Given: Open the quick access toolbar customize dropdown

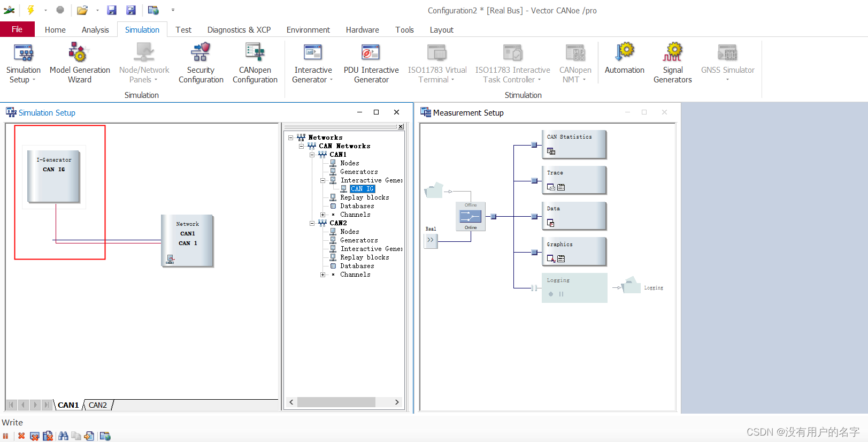Looking at the screenshot, I should click(x=173, y=10).
